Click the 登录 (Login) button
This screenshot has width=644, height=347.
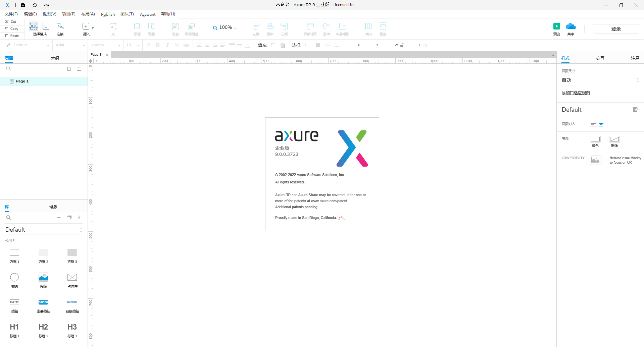[616, 29]
